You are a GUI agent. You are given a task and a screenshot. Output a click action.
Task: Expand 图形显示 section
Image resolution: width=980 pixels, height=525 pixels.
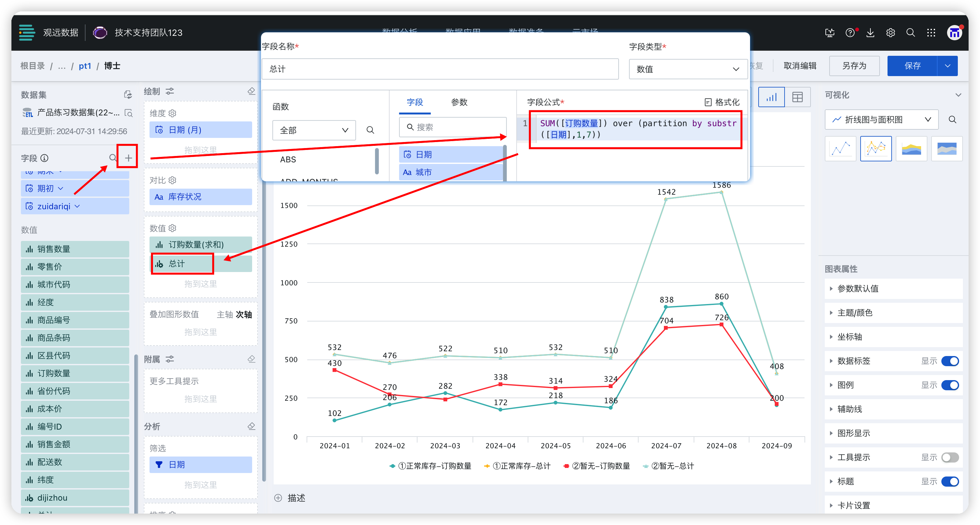pos(893,433)
